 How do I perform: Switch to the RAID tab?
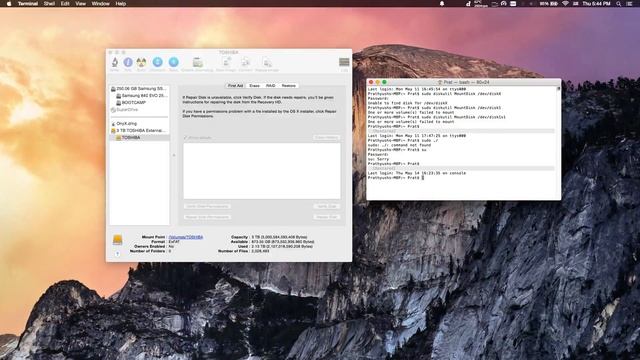point(271,86)
